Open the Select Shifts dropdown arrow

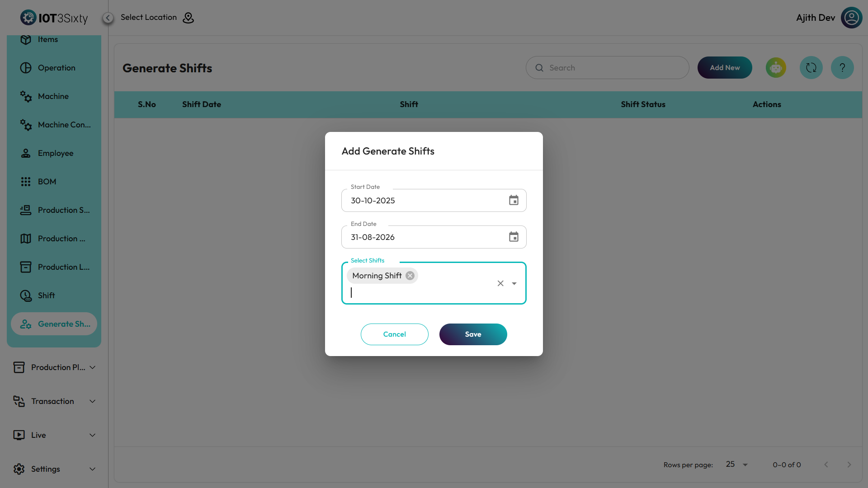coord(514,283)
